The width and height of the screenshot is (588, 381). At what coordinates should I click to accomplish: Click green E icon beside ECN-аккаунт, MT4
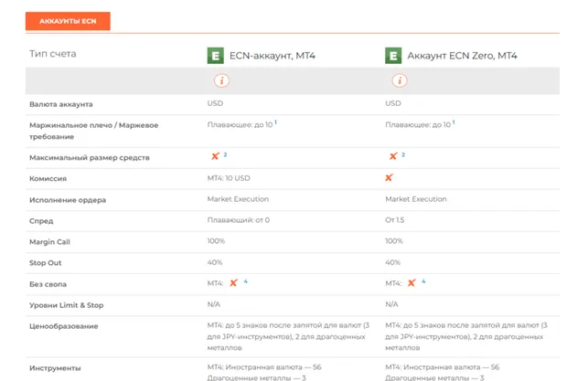[216, 56]
